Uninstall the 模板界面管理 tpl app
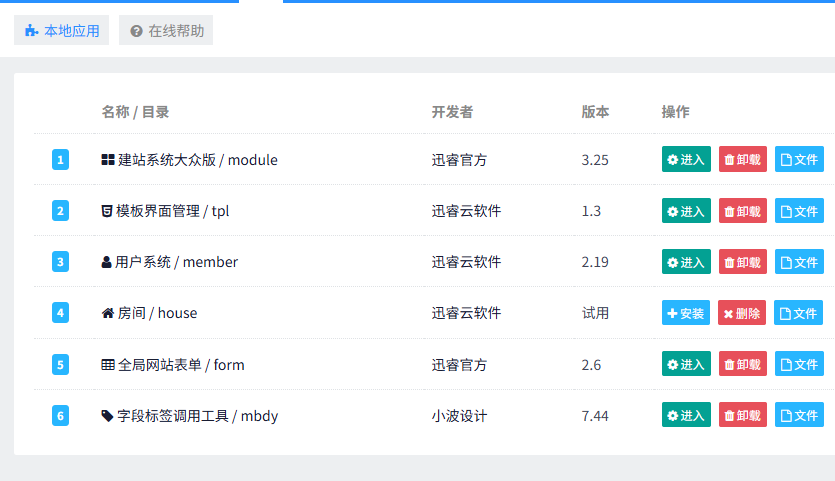Image resolution: width=835 pixels, height=481 pixels. (742, 211)
